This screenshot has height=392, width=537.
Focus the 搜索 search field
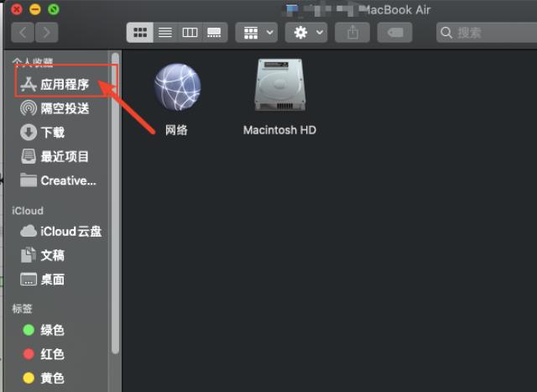487,33
